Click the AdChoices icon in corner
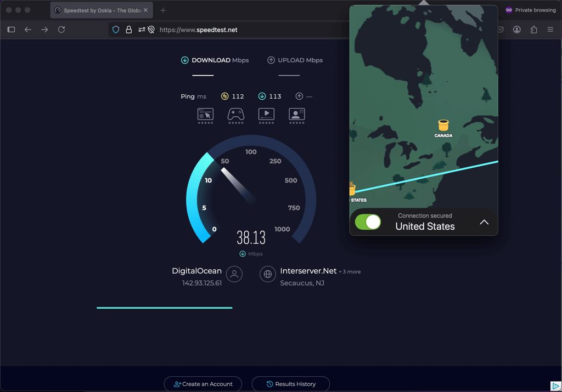The image size is (562, 392). (555, 386)
